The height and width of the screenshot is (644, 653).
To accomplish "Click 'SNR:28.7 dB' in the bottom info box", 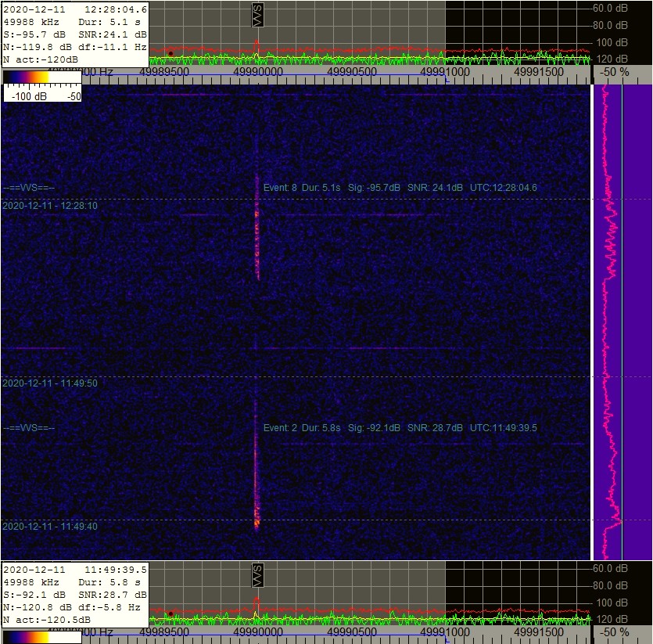I will coord(113,595).
